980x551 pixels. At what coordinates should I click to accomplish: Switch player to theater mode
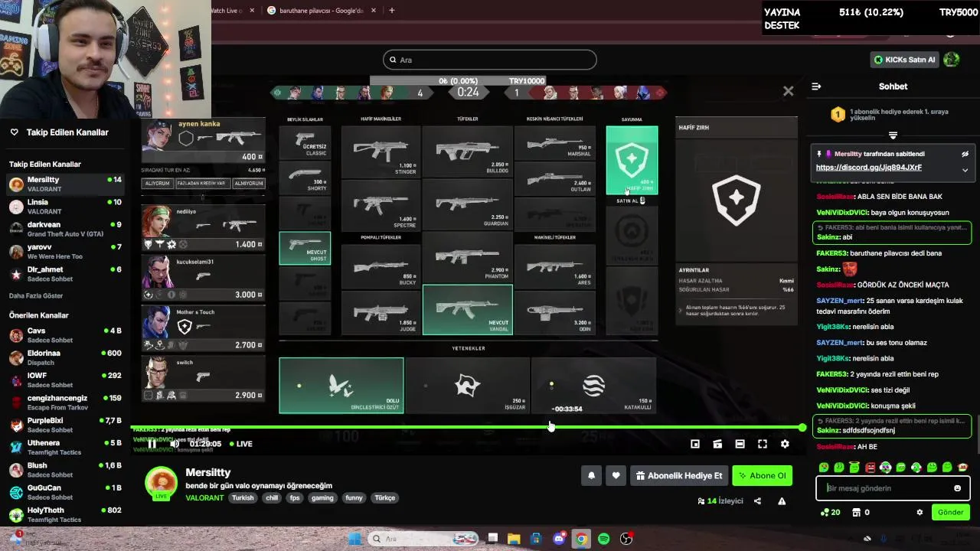tap(740, 444)
